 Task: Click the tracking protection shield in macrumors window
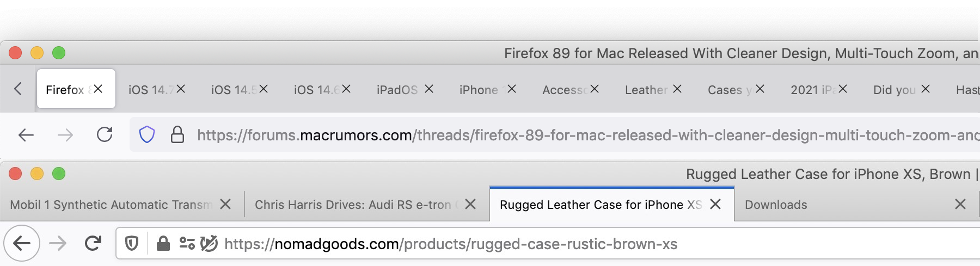[x=147, y=134]
